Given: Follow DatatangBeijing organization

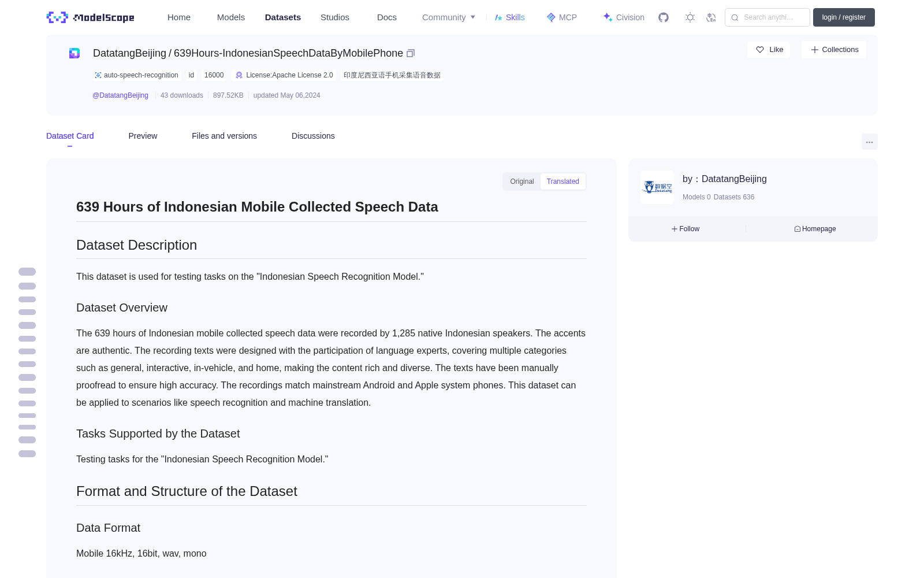Looking at the screenshot, I should [685, 229].
